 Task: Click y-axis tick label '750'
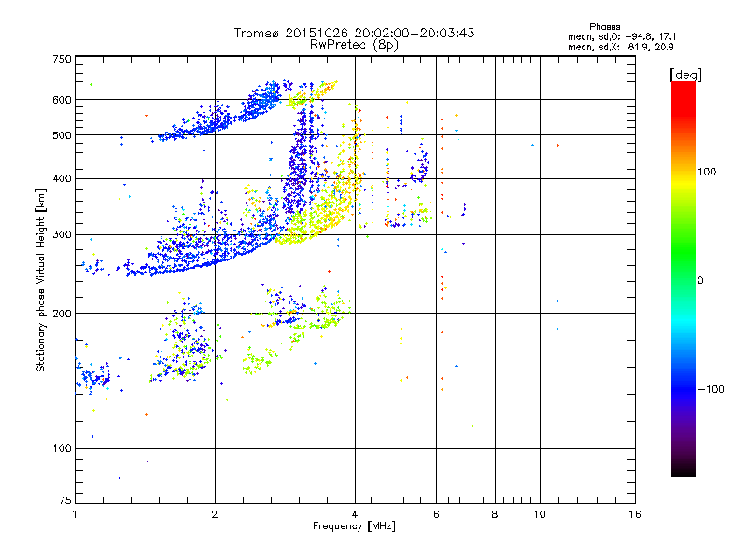pyautogui.click(x=62, y=59)
